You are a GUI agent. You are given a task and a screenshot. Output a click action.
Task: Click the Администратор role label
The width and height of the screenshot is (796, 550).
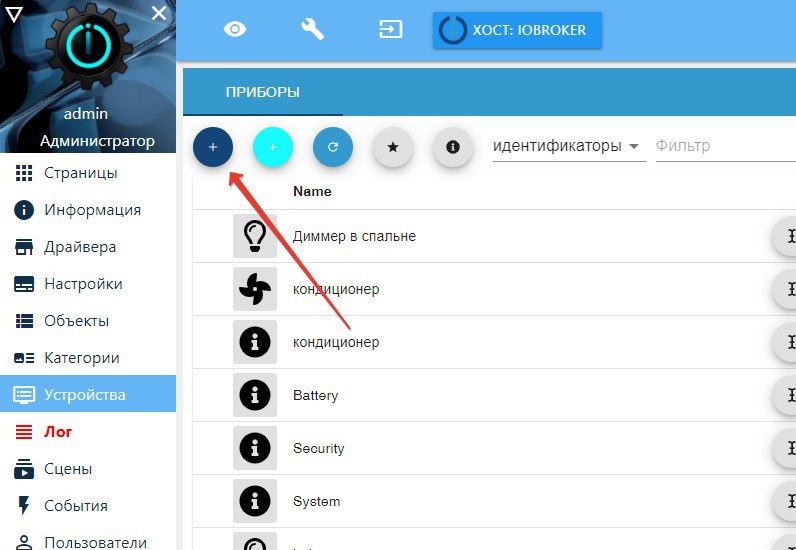click(x=97, y=141)
